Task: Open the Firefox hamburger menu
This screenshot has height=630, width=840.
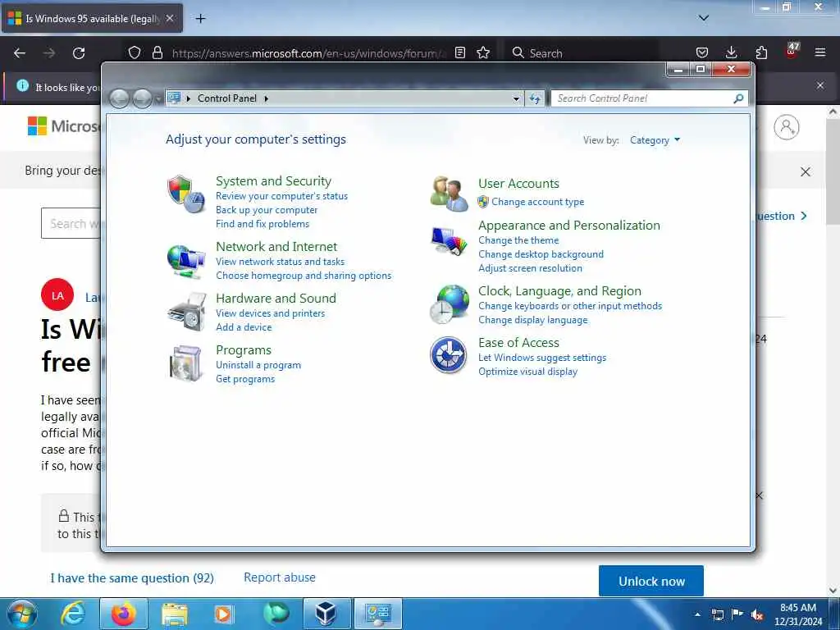Action: click(820, 52)
